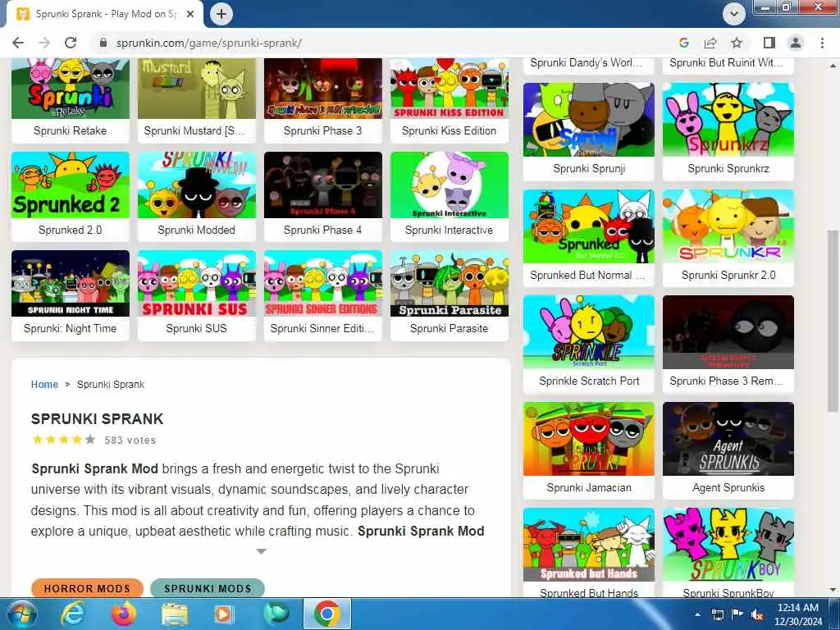Open Sprunked But Hands sidebar game
The width and height of the screenshot is (840, 630).
(x=589, y=552)
